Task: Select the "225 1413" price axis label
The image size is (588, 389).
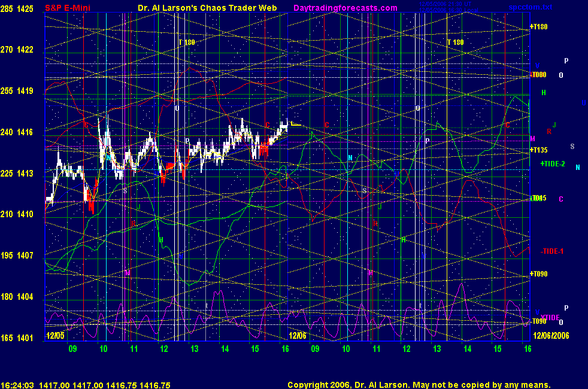Action: 17,174
